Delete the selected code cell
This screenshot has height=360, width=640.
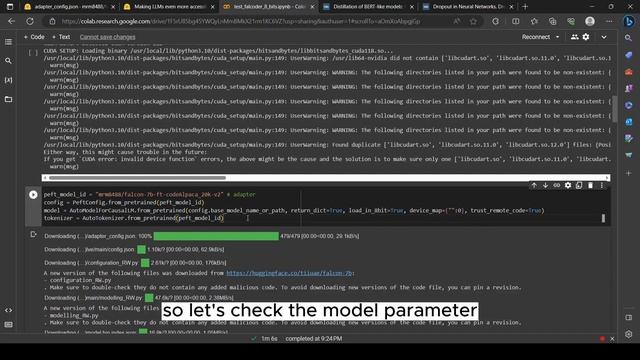pyautogui.click(x=590, y=185)
